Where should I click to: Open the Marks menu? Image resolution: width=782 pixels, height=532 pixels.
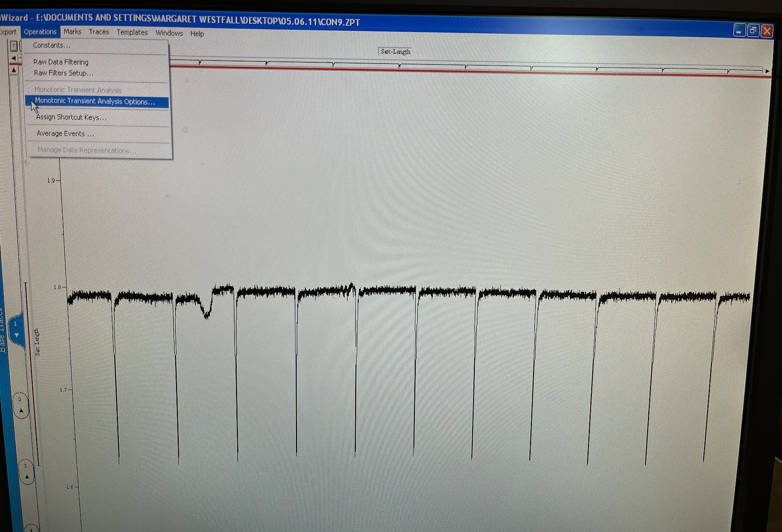[x=72, y=32]
